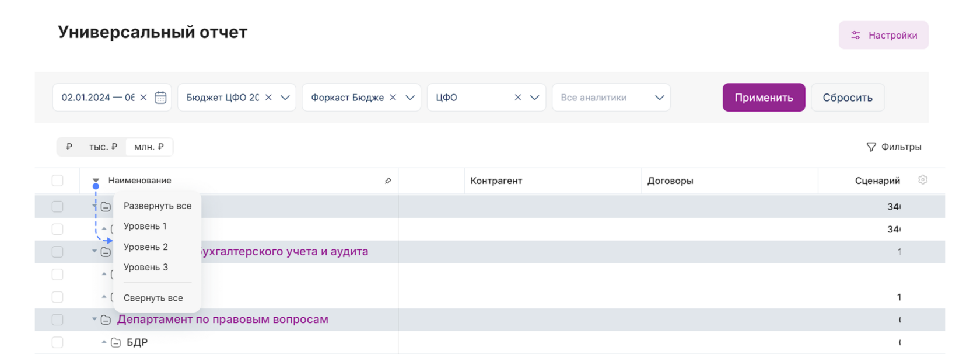
Task: Expand the ЦФО dropdown chevron
Action: 534,98
